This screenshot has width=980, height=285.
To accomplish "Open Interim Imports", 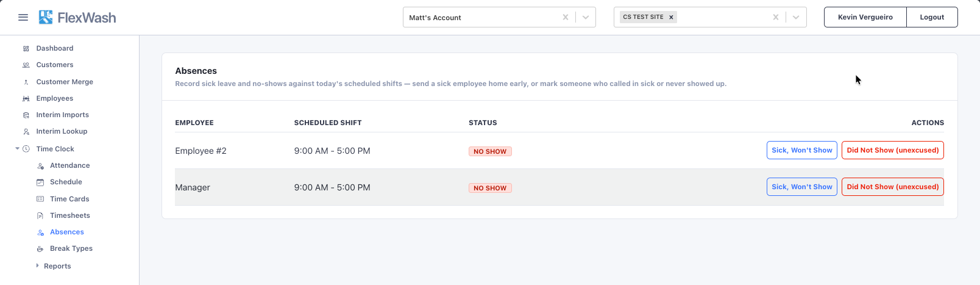I will [x=63, y=115].
